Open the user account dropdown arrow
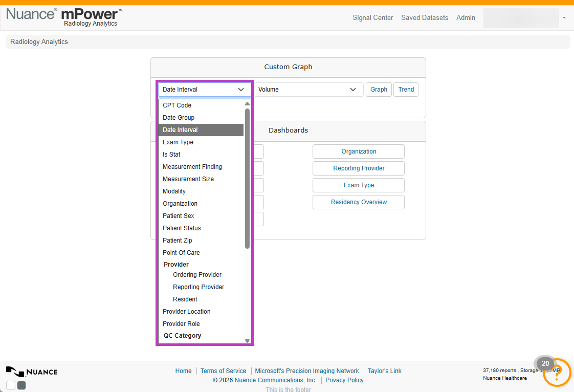Image resolution: width=574 pixels, height=392 pixels. (564, 17)
